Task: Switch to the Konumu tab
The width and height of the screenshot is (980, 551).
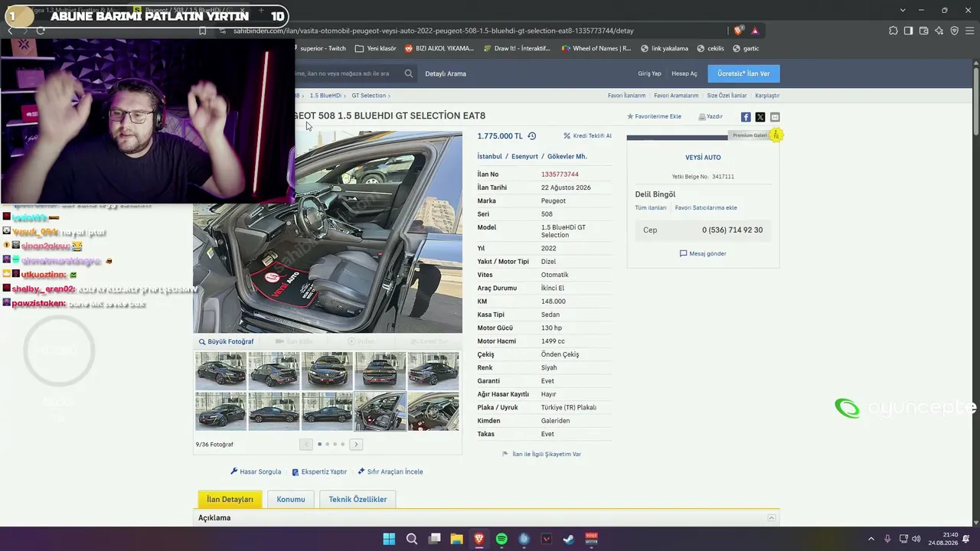Action: pyautogui.click(x=291, y=499)
